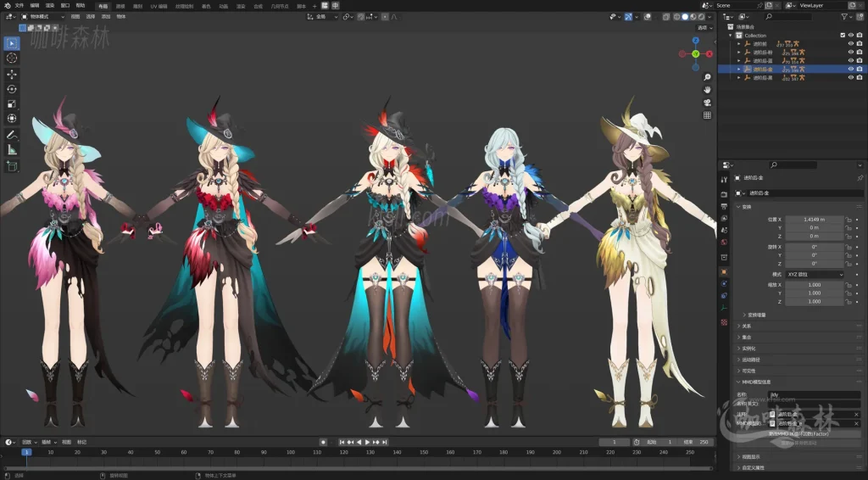This screenshot has height=480, width=868.
Task: Toggle X-ray display in viewport header
Action: pyautogui.click(x=666, y=17)
